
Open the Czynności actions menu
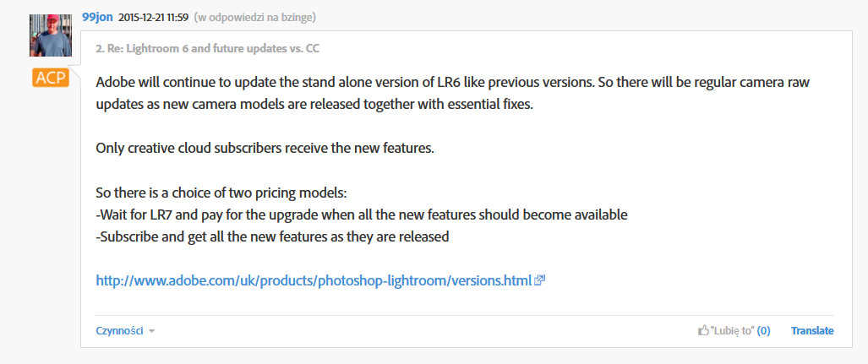click(120, 331)
